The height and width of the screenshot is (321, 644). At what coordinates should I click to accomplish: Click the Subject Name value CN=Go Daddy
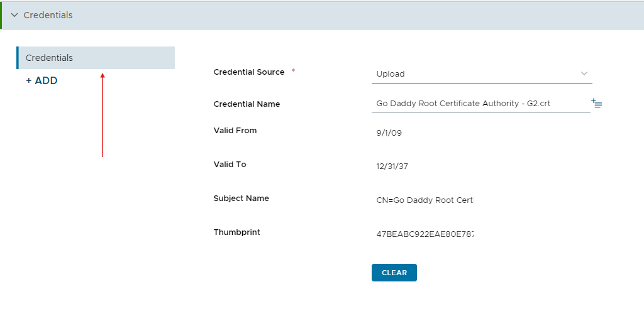coord(425,200)
